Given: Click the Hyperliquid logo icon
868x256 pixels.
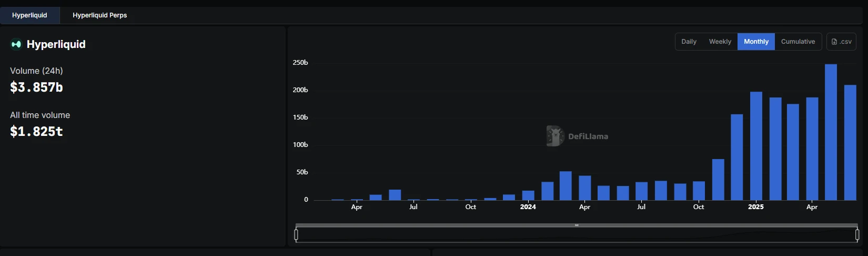Looking at the screenshot, I should (x=16, y=44).
